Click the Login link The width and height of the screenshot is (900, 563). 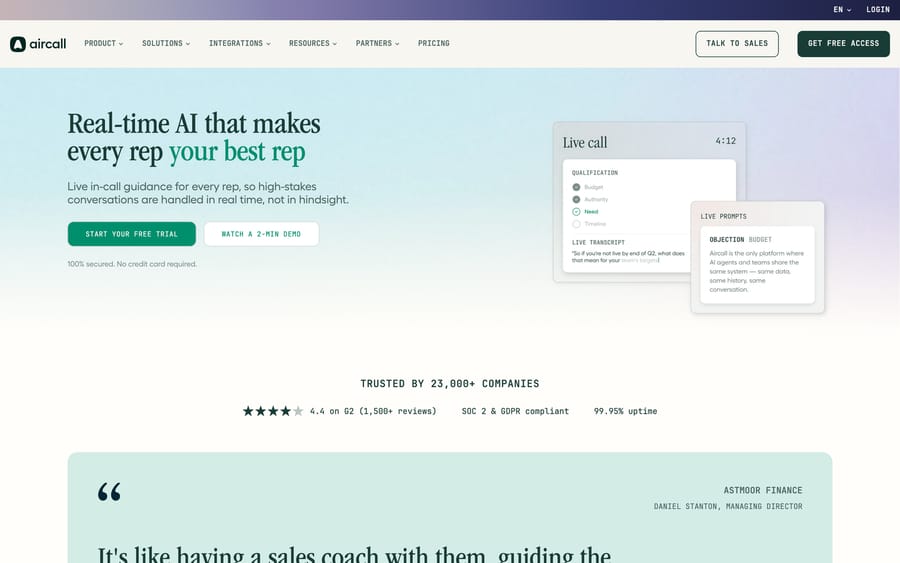(x=878, y=10)
